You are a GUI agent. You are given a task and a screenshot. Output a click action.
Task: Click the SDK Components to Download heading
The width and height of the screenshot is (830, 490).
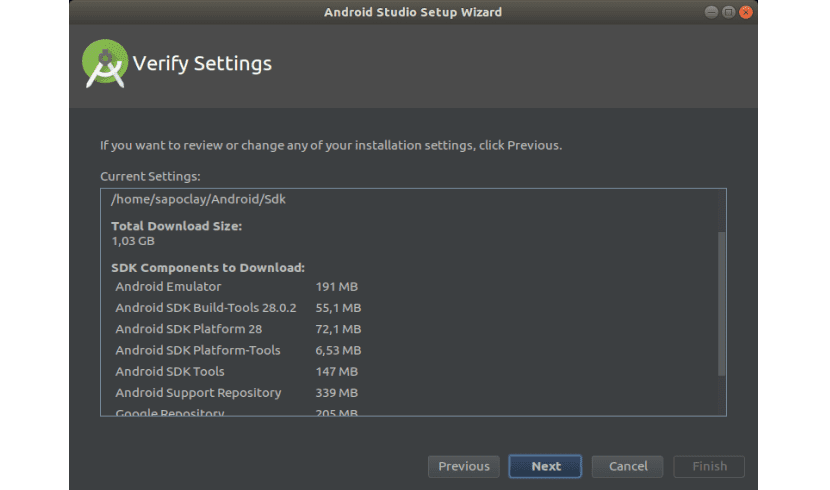click(x=208, y=268)
